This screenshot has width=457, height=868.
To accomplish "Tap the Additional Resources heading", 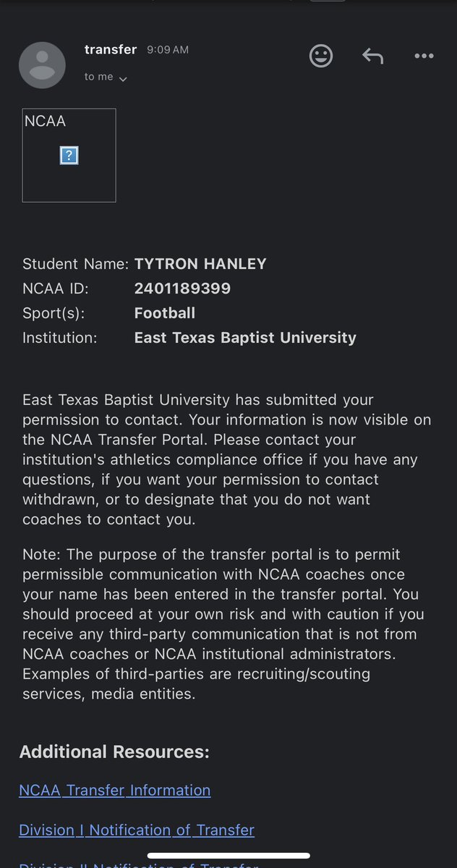I will (x=114, y=752).
